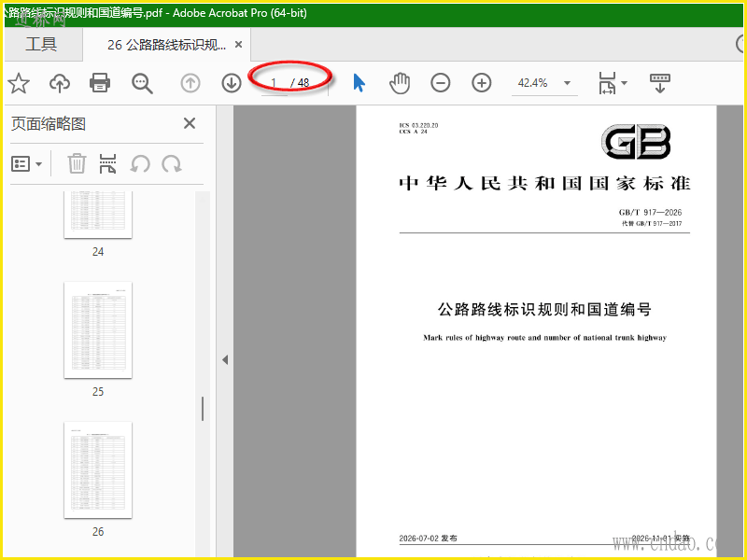Click the thumbnail label 25

click(x=98, y=391)
